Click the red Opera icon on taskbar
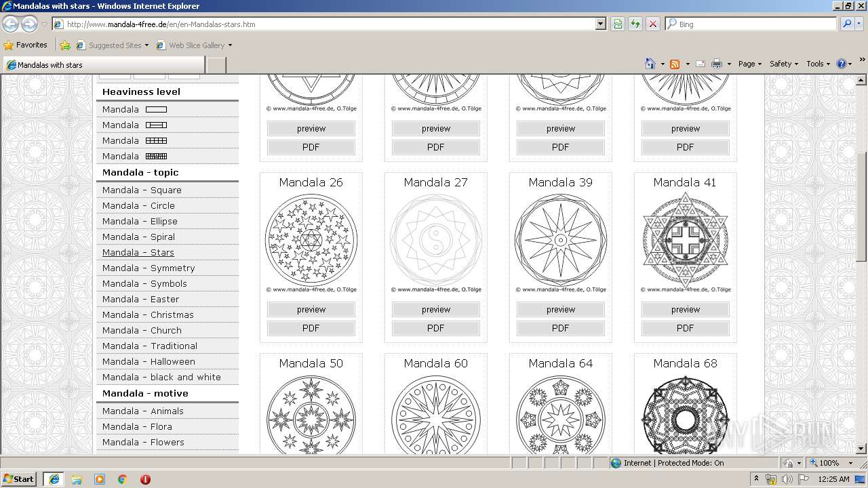The height and width of the screenshot is (488, 868). (x=145, y=479)
